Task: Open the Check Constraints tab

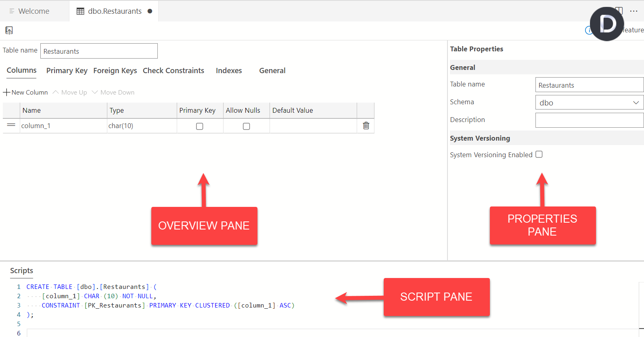Action: point(174,71)
